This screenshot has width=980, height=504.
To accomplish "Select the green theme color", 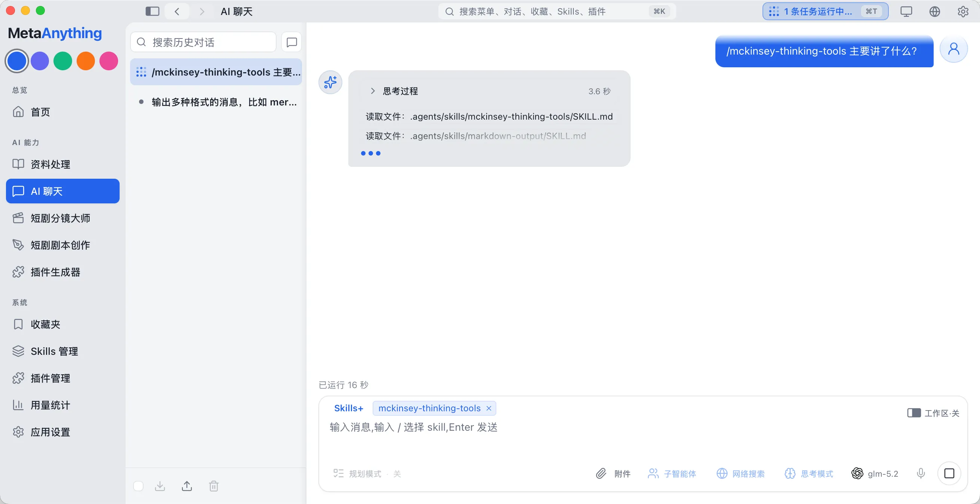I will 63,61.
